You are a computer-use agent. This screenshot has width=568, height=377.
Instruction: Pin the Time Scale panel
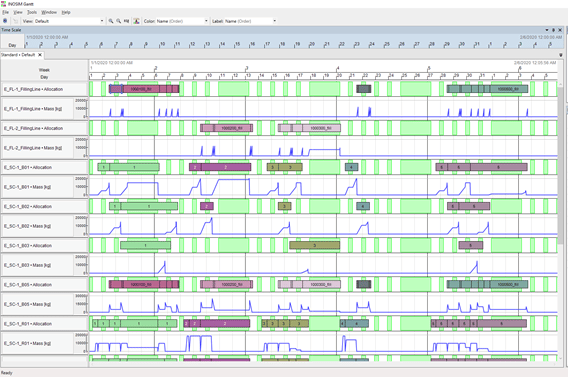point(554,30)
